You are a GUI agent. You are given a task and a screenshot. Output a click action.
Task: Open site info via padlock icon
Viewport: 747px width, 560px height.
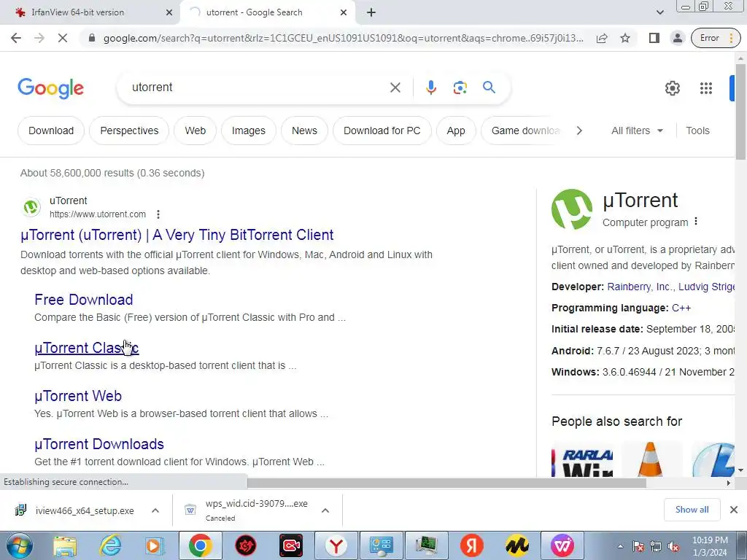pos(92,38)
